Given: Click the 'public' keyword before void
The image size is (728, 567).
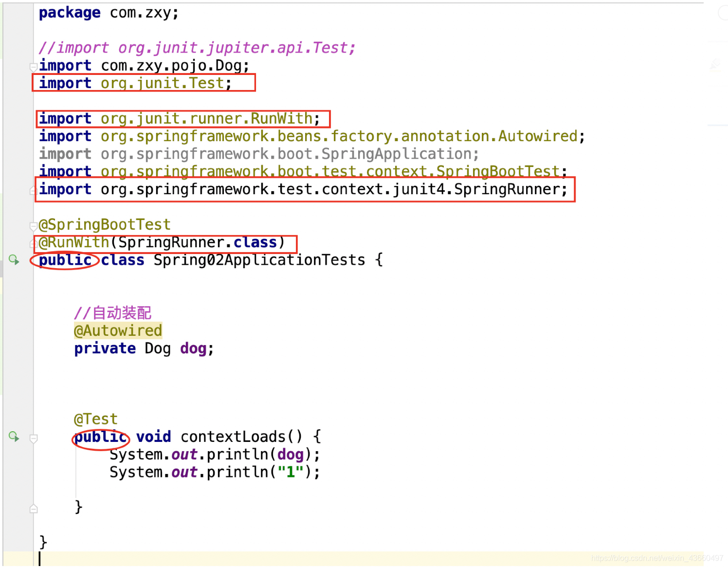Looking at the screenshot, I should [x=100, y=437].
